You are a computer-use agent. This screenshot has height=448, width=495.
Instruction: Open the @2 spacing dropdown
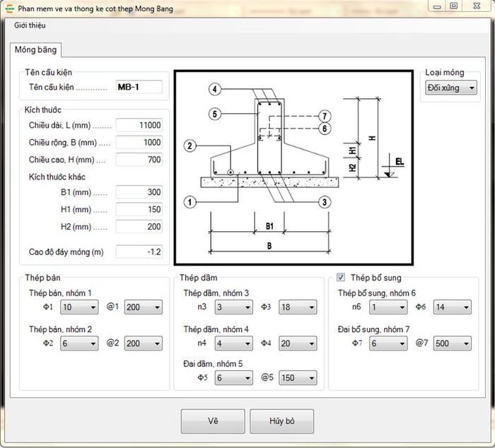(x=144, y=343)
